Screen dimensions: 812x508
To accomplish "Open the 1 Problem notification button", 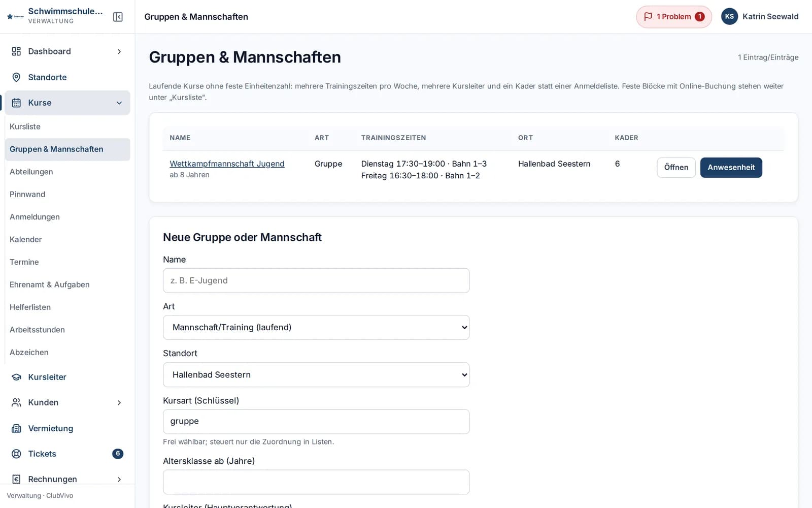I will click(674, 17).
